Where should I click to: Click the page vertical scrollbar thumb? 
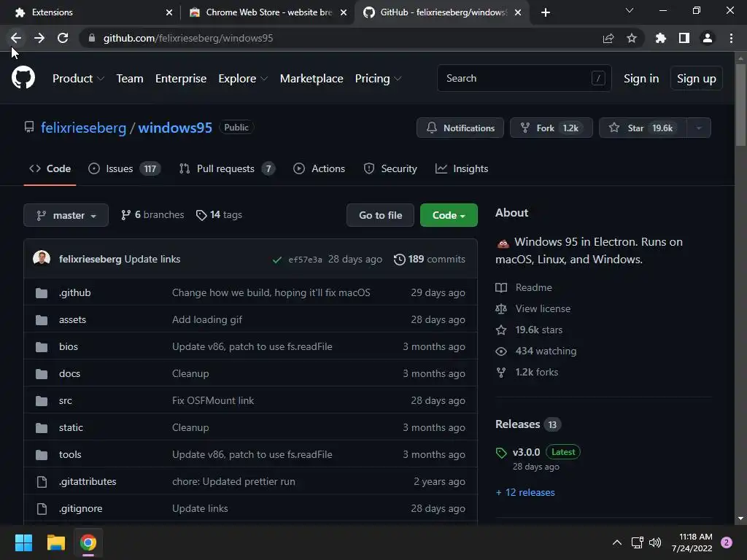pyautogui.click(x=740, y=105)
